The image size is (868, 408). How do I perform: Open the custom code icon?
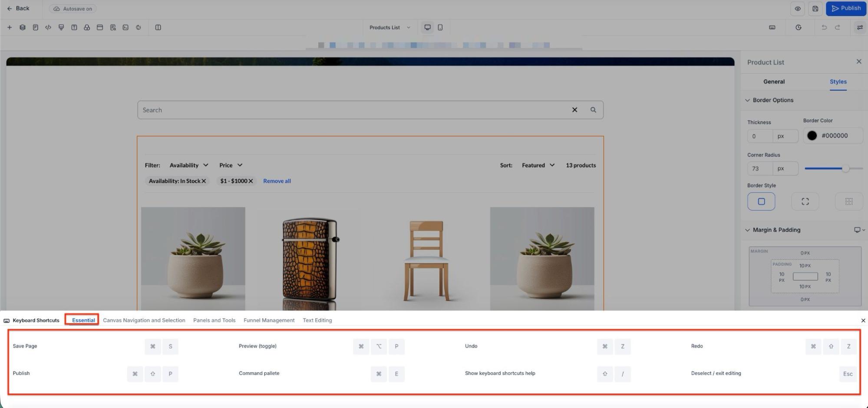(48, 27)
